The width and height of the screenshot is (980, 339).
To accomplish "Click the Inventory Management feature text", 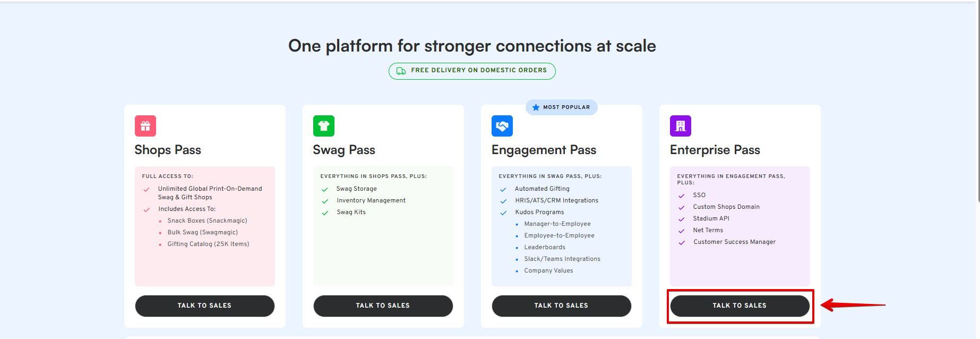I will (x=371, y=200).
